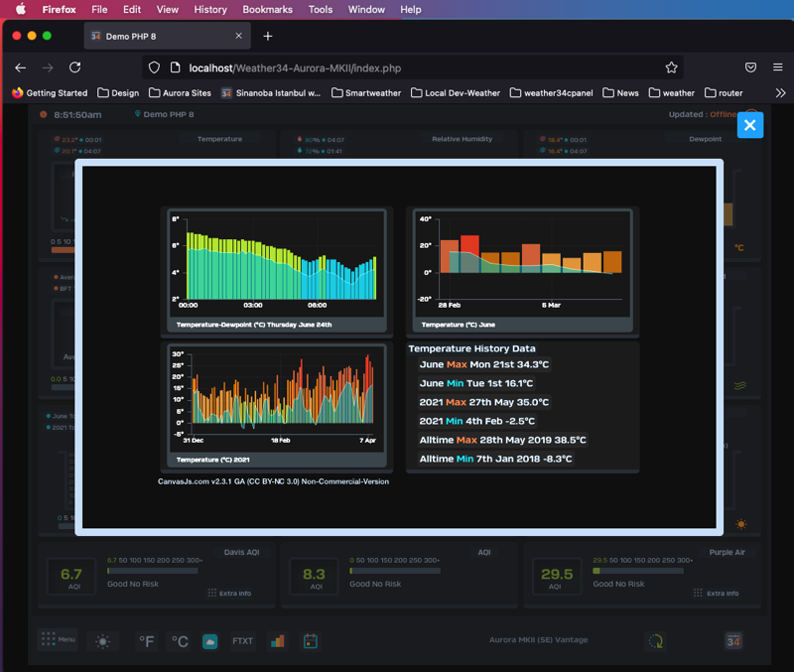Go forward with browser forward arrow
This screenshot has width=794, height=672.
(x=48, y=67)
